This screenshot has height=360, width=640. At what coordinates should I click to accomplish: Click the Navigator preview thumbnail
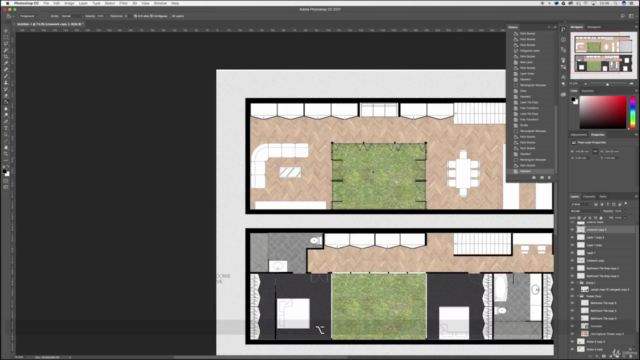pyautogui.click(x=603, y=55)
